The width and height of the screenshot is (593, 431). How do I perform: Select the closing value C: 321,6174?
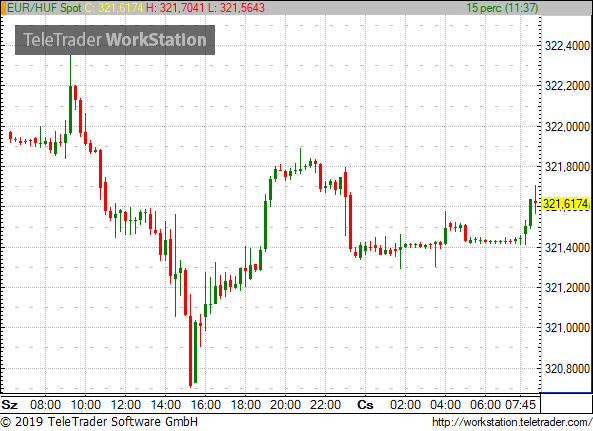tap(113, 8)
